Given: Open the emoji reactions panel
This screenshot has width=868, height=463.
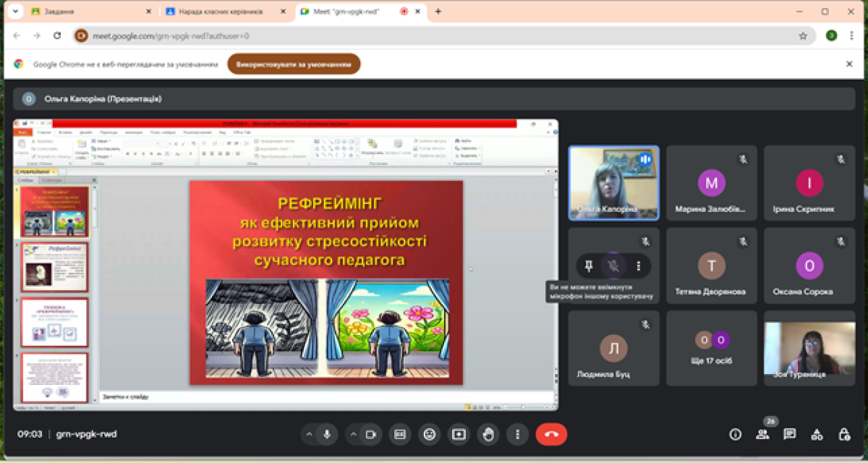Looking at the screenshot, I should pyautogui.click(x=430, y=434).
